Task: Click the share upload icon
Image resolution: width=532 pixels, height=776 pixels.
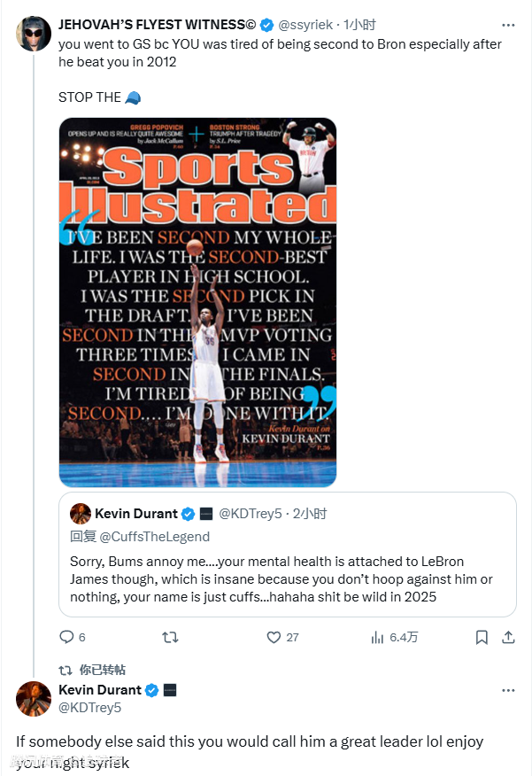Action: point(508,637)
